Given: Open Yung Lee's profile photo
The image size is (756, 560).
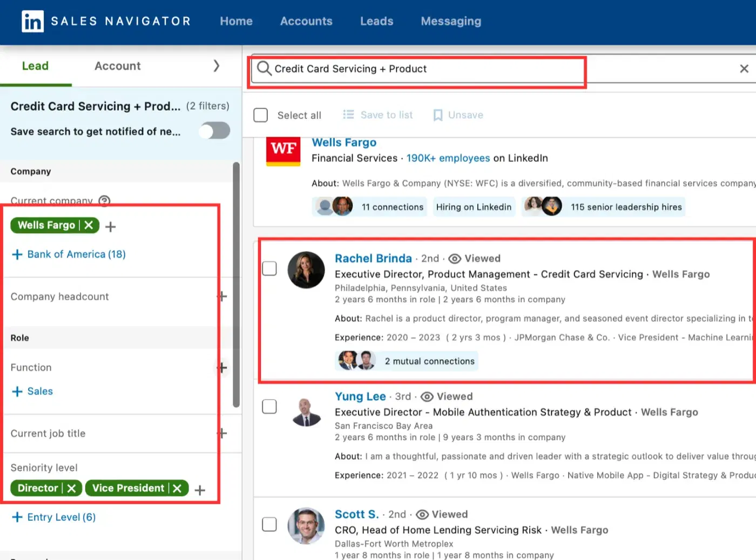Looking at the screenshot, I should (x=306, y=413).
